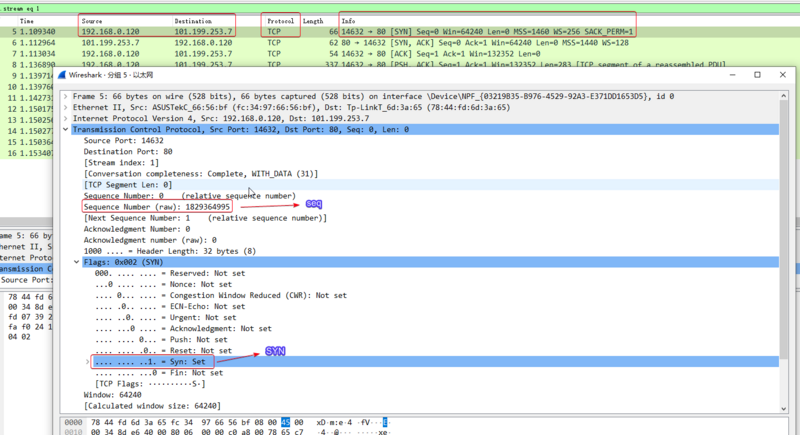Select ECN-Echo: Not set line

170,306
